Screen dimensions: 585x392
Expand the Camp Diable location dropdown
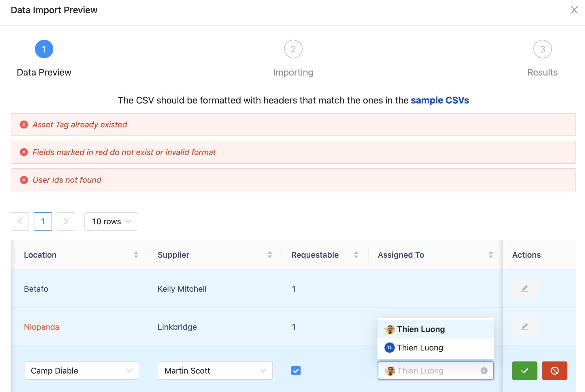pos(82,371)
